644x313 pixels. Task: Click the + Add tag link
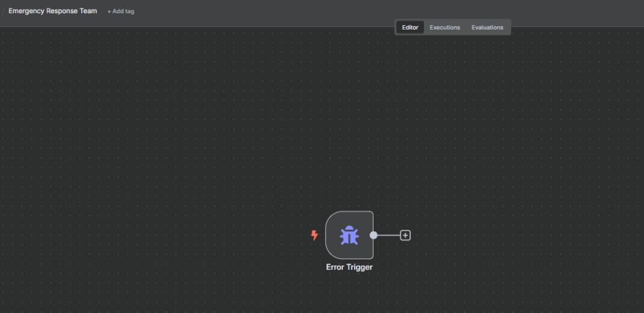[x=121, y=11]
